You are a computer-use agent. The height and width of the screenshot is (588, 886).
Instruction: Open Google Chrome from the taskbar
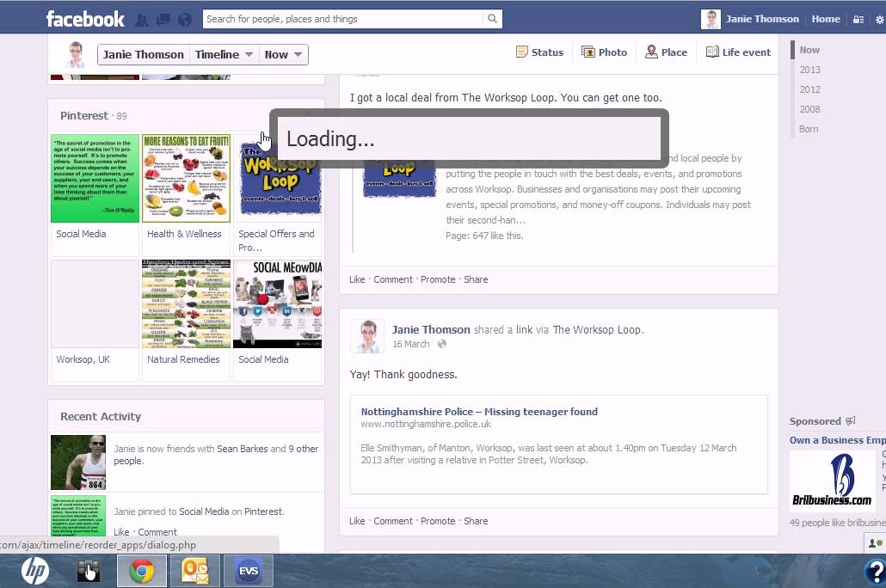142,571
